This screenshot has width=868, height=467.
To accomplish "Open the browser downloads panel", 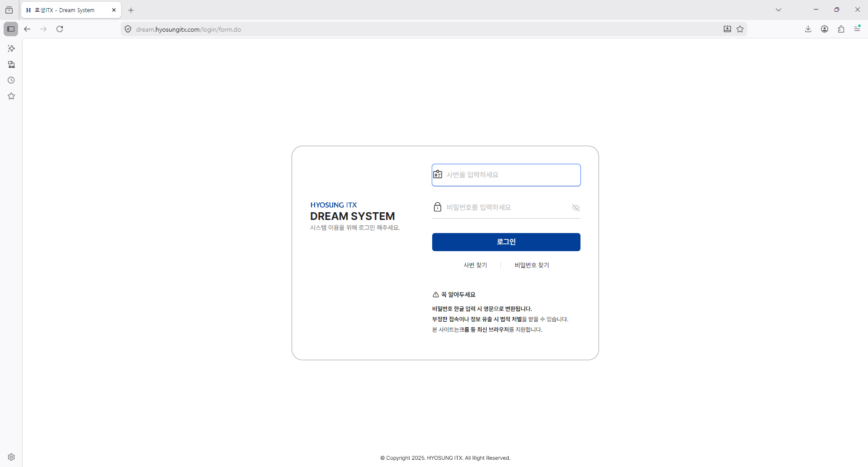I will point(808,29).
